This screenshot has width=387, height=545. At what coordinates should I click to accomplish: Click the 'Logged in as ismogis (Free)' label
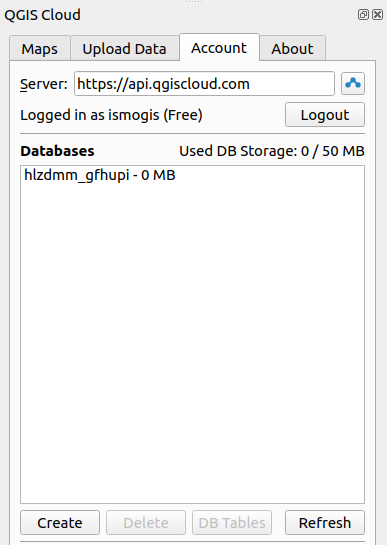click(x=111, y=115)
